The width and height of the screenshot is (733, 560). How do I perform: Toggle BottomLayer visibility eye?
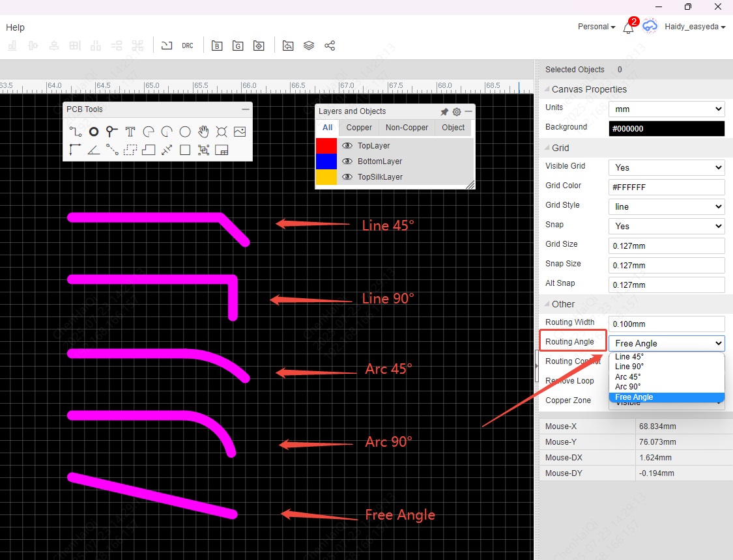point(347,161)
